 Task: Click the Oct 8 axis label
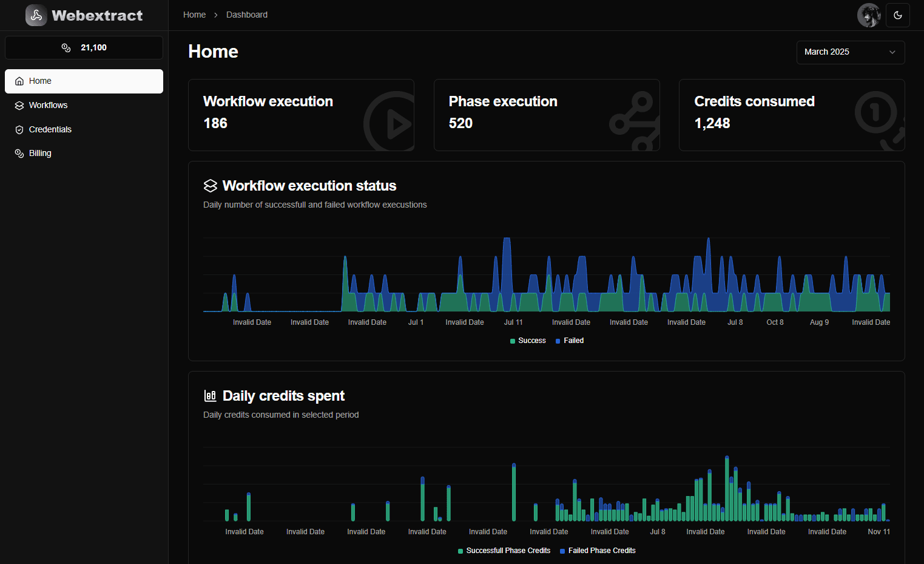(x=775, y=322)
